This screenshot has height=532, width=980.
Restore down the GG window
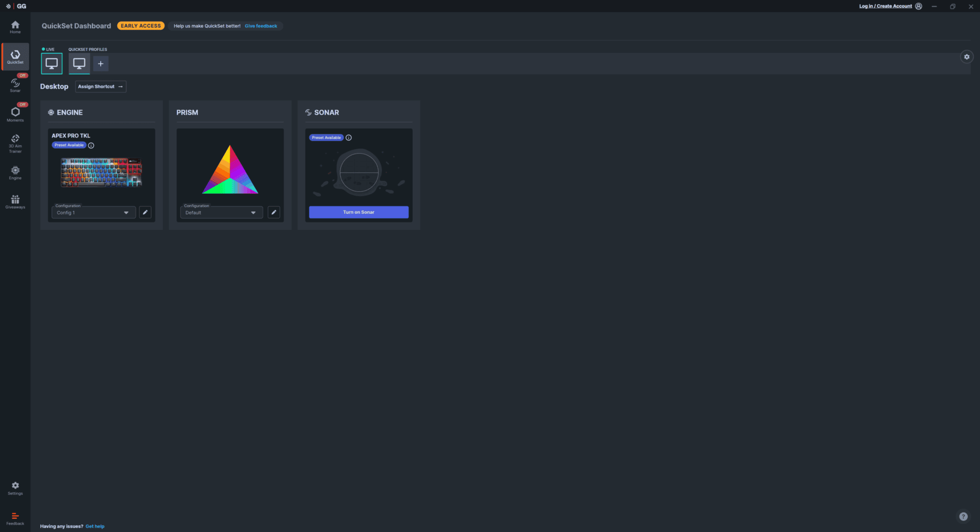(953, 6)
